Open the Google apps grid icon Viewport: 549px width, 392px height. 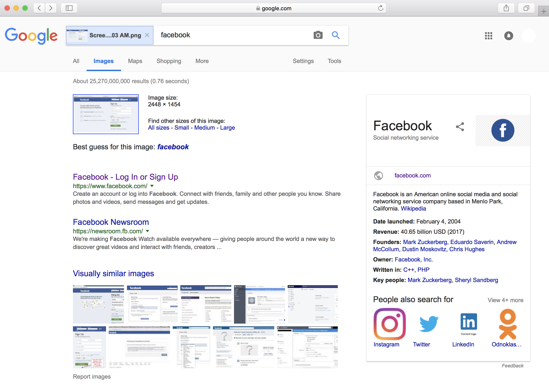pyautogui.click(x=488, y=36)
